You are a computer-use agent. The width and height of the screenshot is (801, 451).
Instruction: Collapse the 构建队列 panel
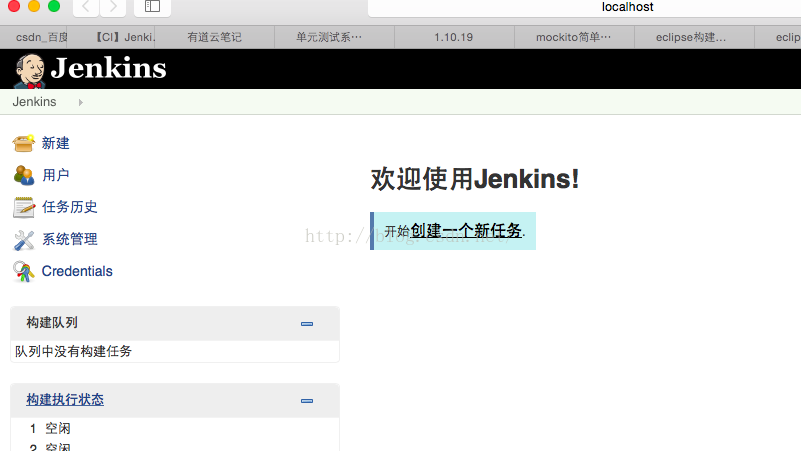point(307,324)
